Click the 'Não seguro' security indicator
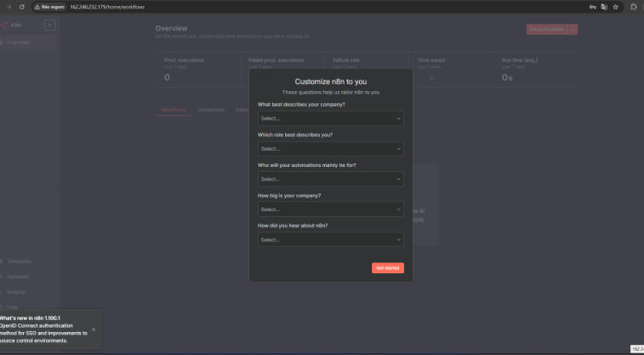The height and width of the screenshot is (355, 644). [x=49, y=7]
